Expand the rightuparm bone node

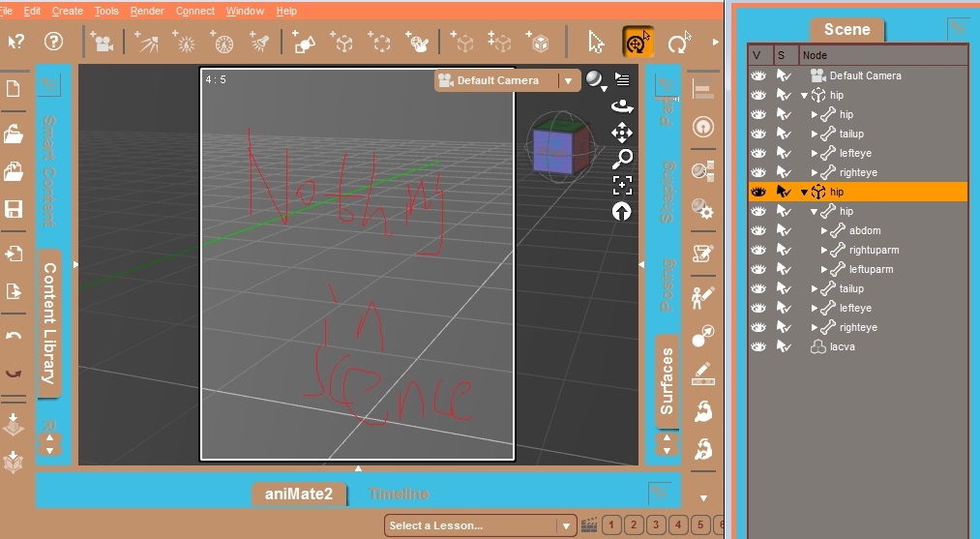coord(824,250)
